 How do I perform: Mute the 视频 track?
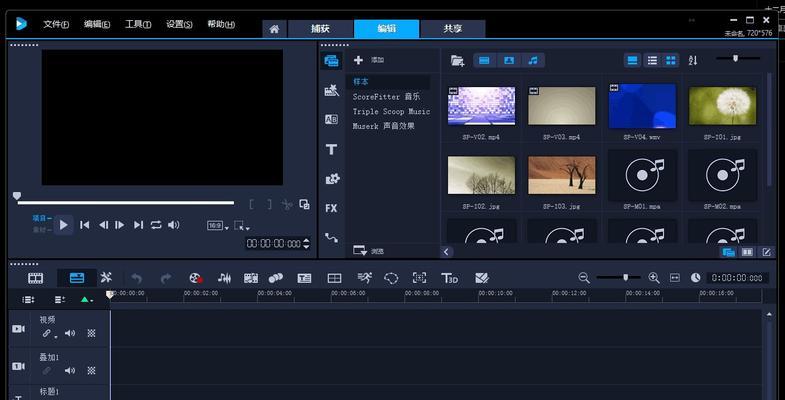pos(70,333)
